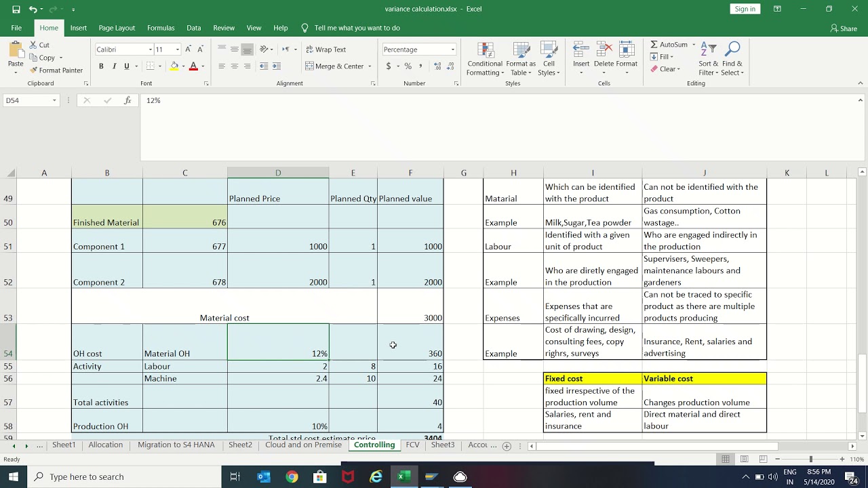Viewport: 868px width, 488px height.
Task: Open the Borders dropdown arrow
Action: 159,66
